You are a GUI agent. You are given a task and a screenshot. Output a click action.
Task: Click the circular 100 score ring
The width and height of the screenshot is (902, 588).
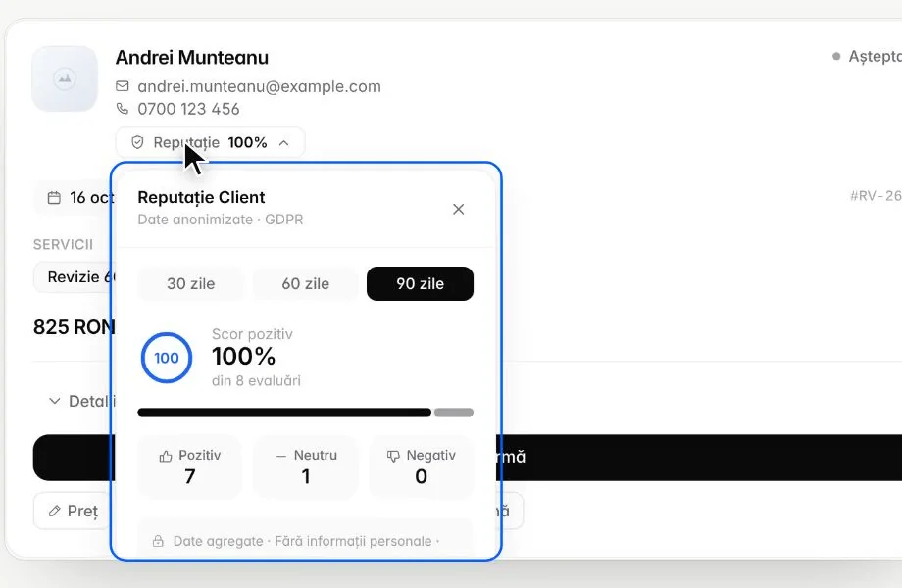[167, 358]
